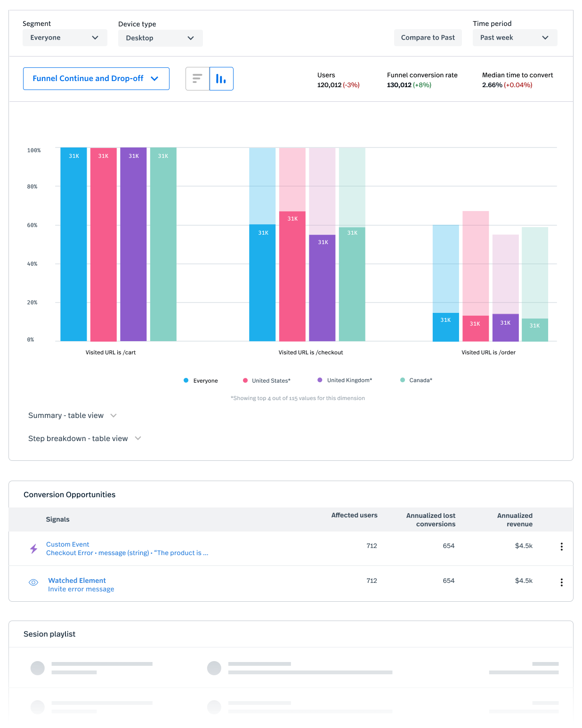Open the Past week time period dropdown

coord(515,38)
